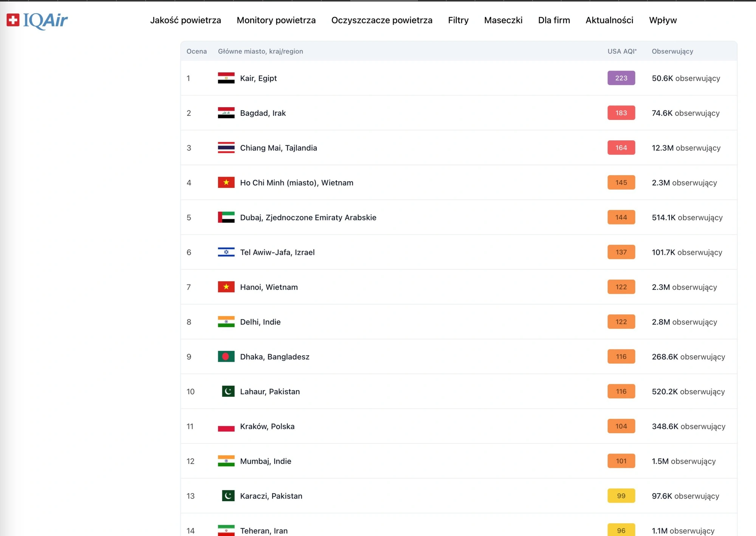
Task: Open the Delhi, Indie city link
Action: click(x=260, y=322)
